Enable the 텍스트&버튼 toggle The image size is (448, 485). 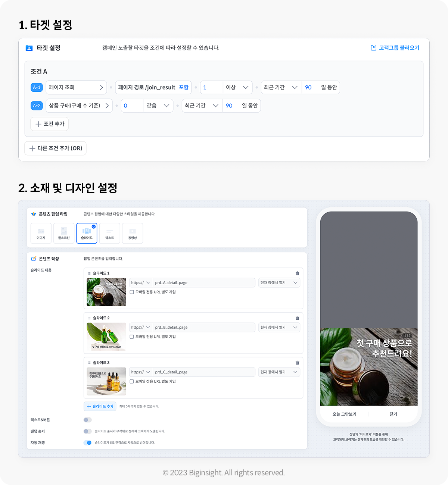[87, 420]
